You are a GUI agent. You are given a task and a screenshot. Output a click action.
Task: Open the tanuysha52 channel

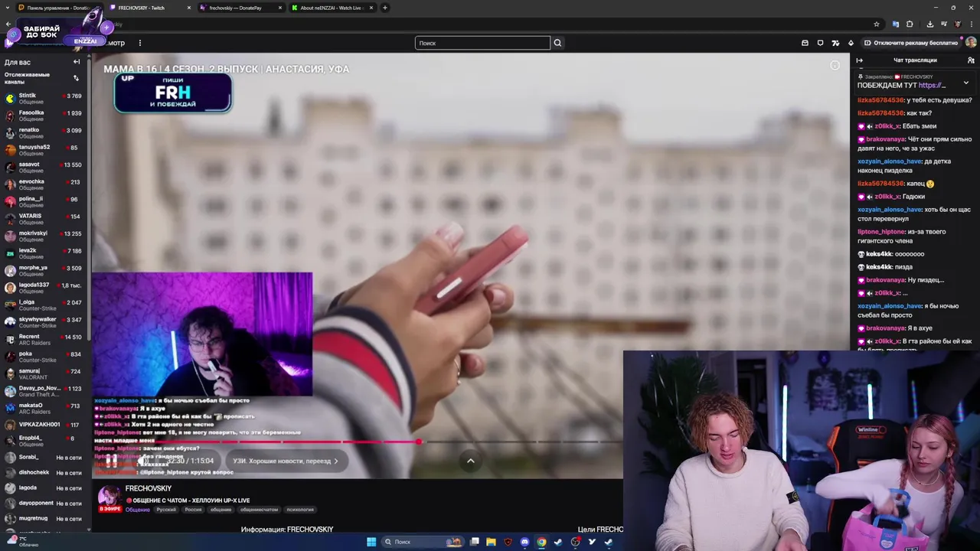pos(45,150)
